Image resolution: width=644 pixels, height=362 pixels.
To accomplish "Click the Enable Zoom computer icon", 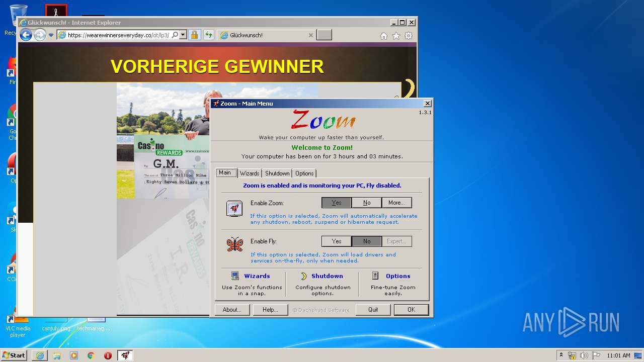I will (234, 209).
